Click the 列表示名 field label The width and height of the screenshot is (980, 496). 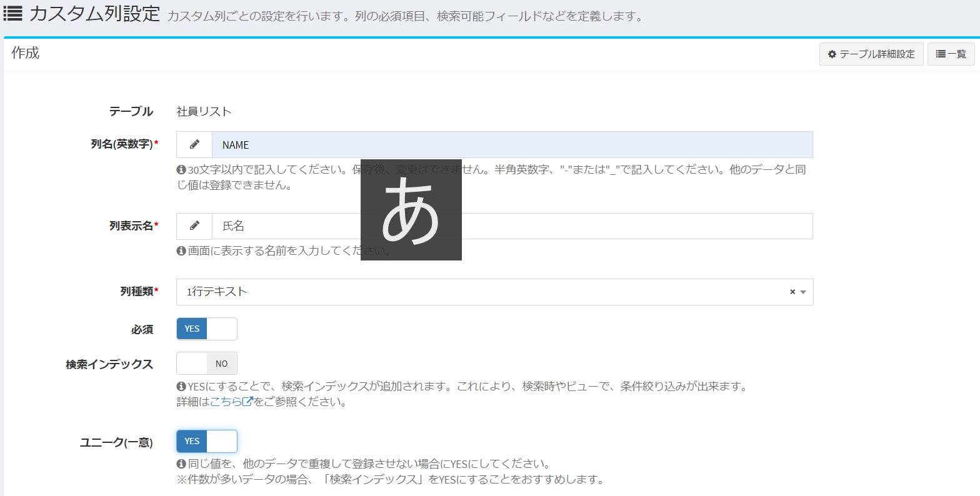(x=134, y=226)
